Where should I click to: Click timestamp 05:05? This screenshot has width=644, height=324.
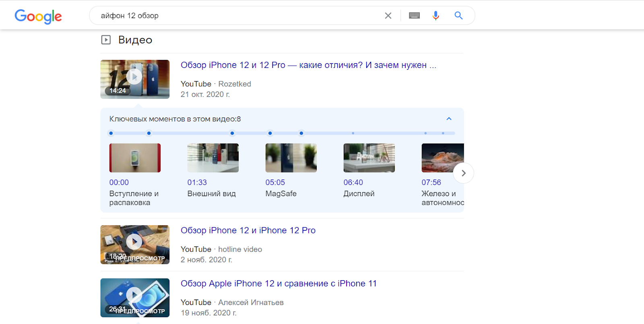pos(275,183)
